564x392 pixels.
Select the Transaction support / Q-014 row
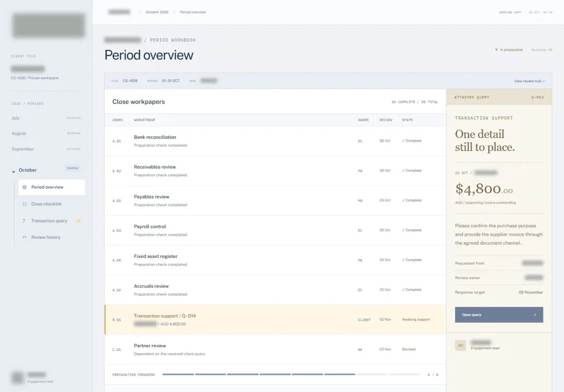pyautogui.click(x=275, y=320)
